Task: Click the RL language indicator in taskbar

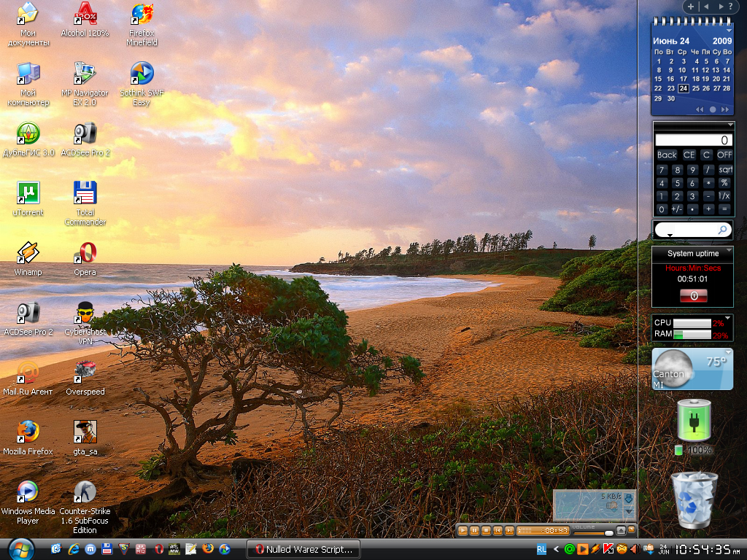Action: tap(541, 549)
